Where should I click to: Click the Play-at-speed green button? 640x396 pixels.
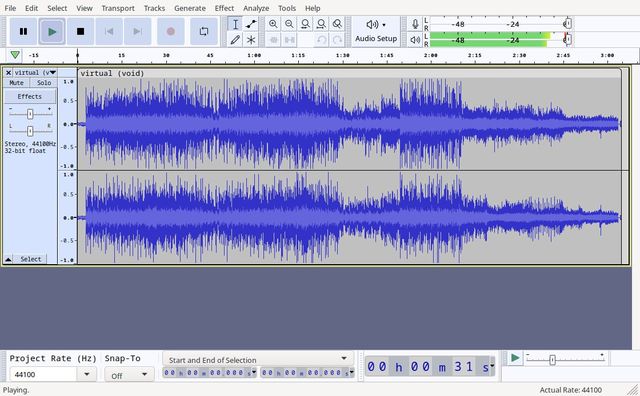click(x=515, y=358)
